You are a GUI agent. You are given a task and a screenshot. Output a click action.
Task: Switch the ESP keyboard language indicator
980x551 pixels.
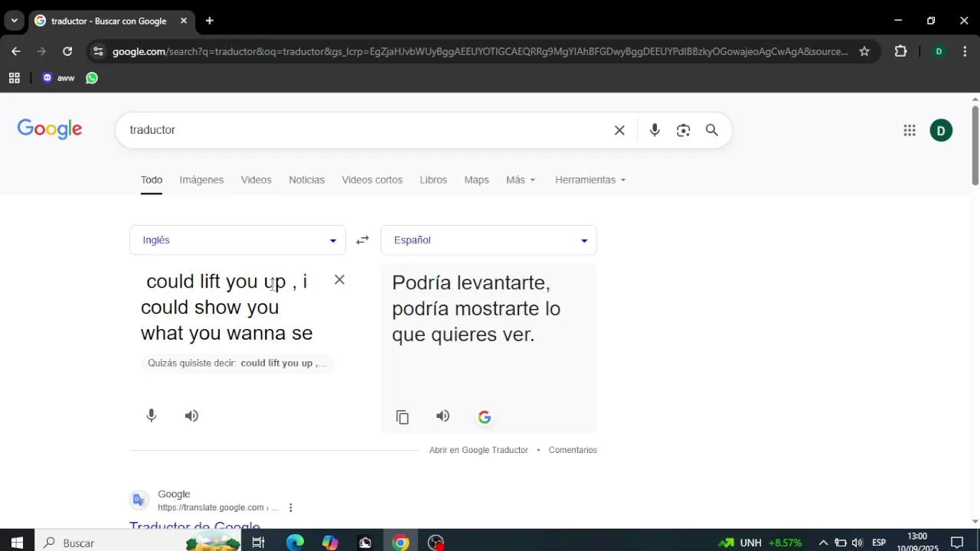click(879, 543)
